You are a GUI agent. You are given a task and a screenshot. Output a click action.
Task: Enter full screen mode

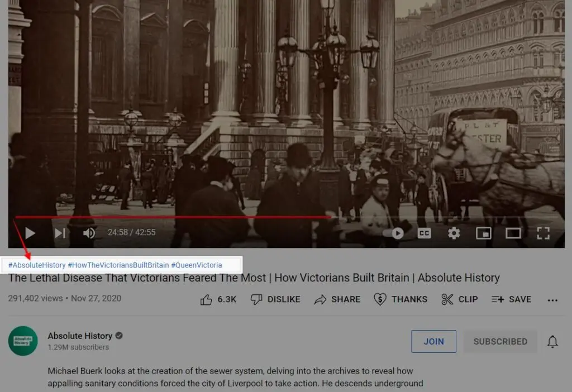tap(543, 233)
